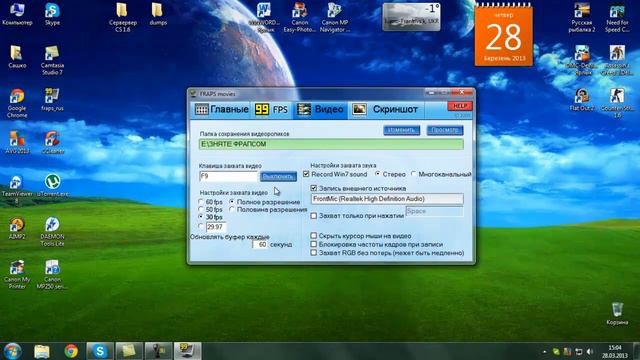Click the 29.97 custom fps field
This screenshot has height=360, width=640.
[x=216, y=227]
